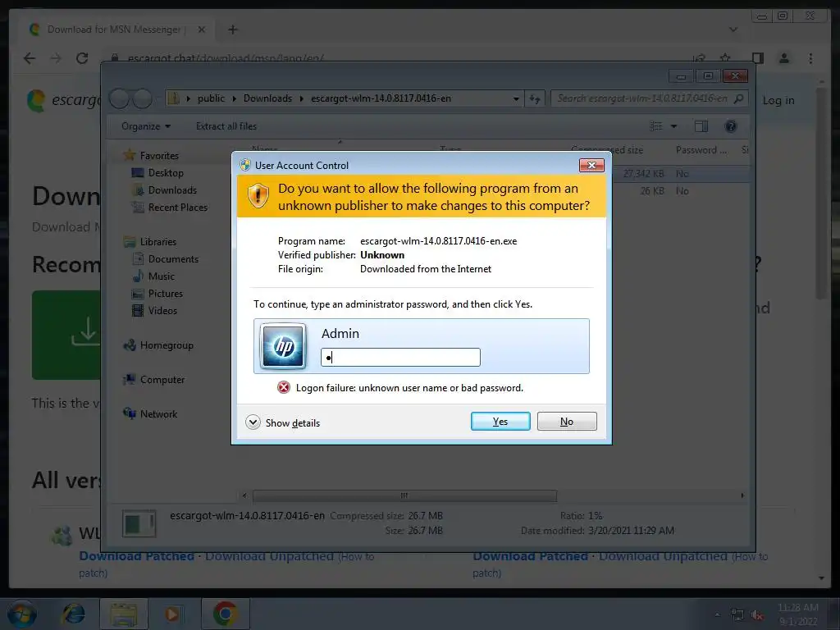Open Computer in Explorer navigation pane

coord(162,379)
